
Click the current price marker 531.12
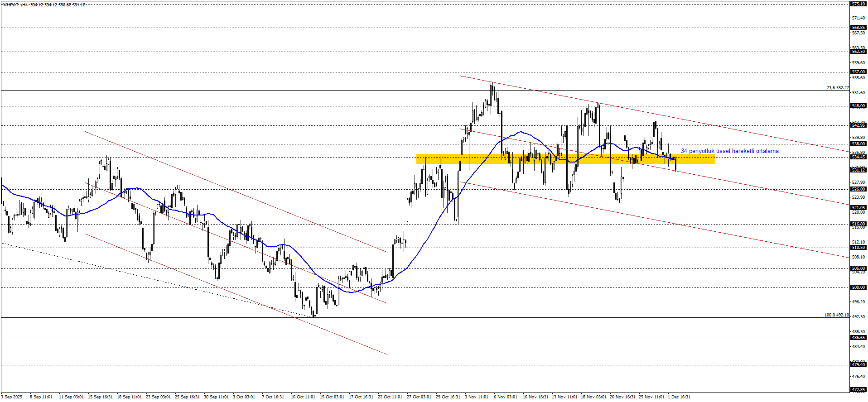[x=858, y=170]
